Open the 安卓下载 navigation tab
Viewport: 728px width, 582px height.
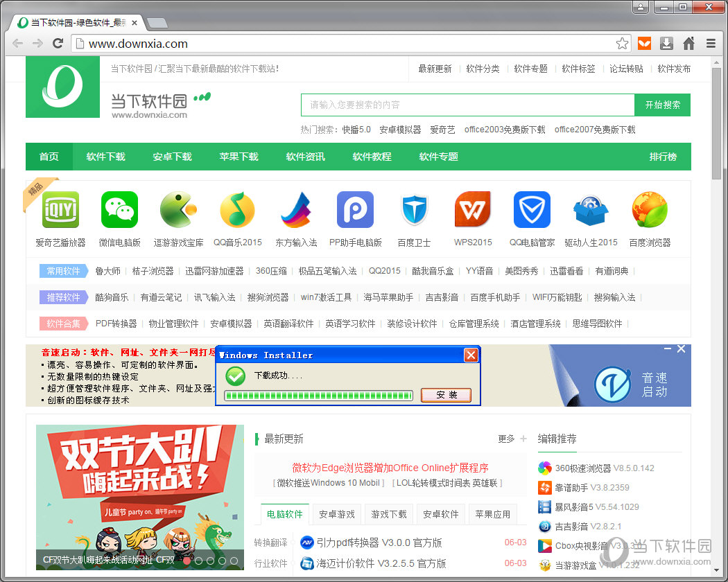pyautogui.click(x=172, y=157)
